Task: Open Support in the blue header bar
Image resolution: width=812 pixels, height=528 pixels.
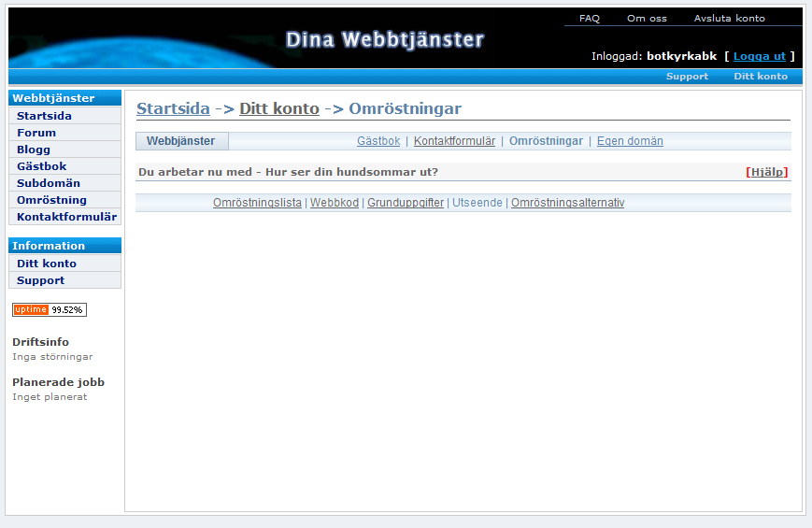Action: click(687, 77)
